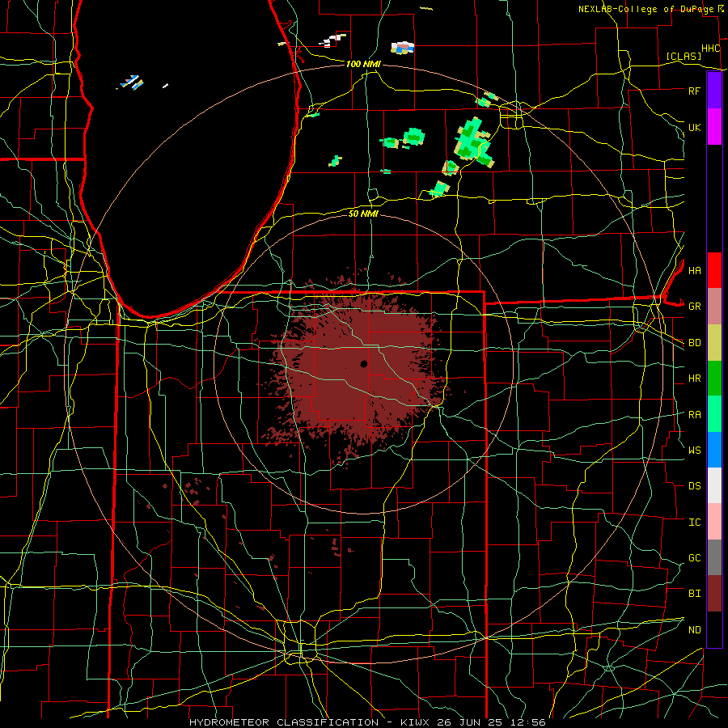Click the IC legend label text
The width and height of the screenshot is (728, 728).
click(x=694, y=523)
